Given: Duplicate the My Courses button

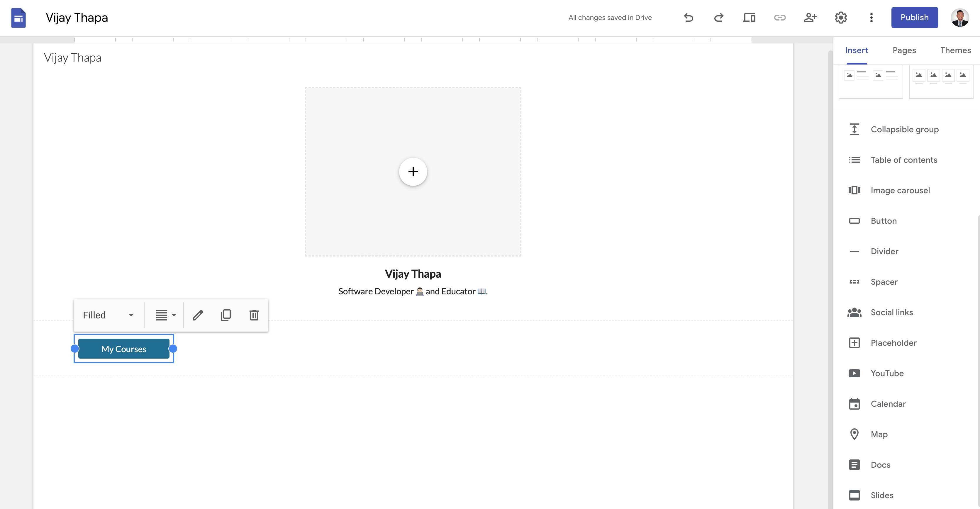Looking at the screenshot, I should coord(225,315).
